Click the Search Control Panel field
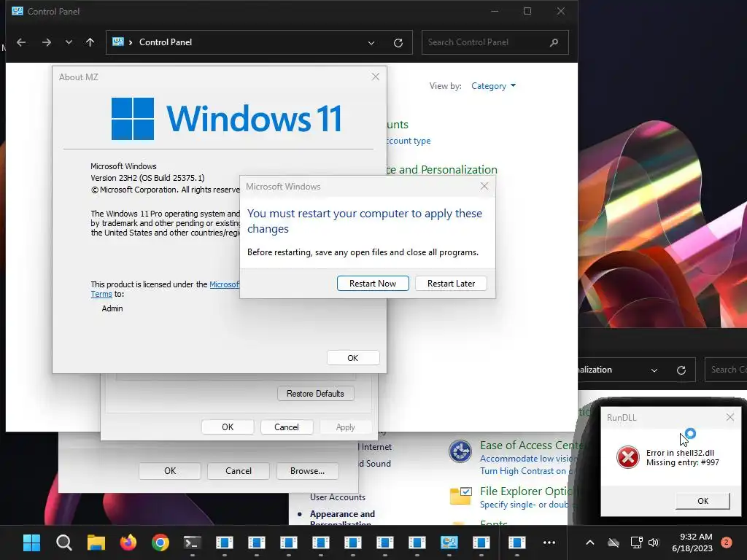Screen dimensions: 747x560 coord(495,42)
